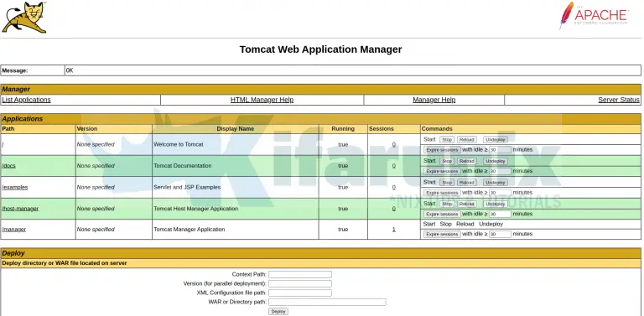Click the Commands column header
Screen dimensions: 644x316
click(437, 129)
